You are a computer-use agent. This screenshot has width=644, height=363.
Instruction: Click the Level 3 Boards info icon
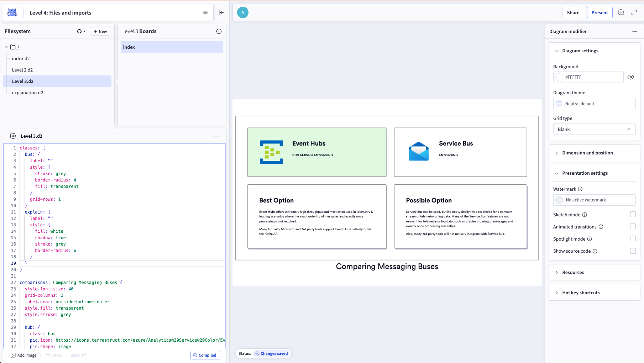coord(219,31)
